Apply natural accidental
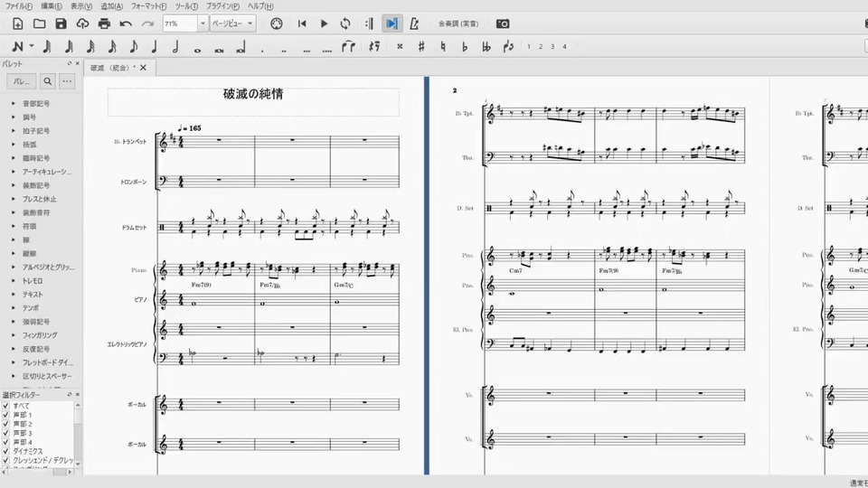 [x=443, y=47]
